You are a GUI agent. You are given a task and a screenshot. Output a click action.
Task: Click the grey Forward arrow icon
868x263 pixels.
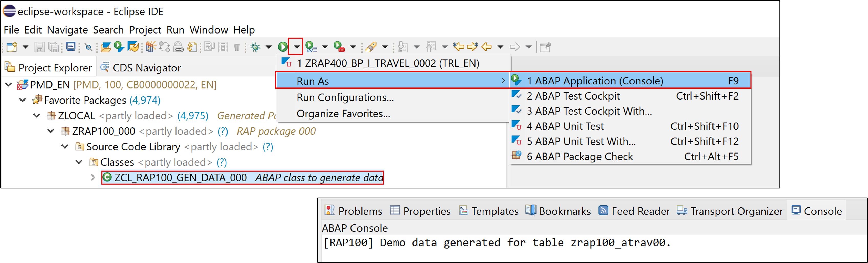pyautogui.click(x=515, y=47)
